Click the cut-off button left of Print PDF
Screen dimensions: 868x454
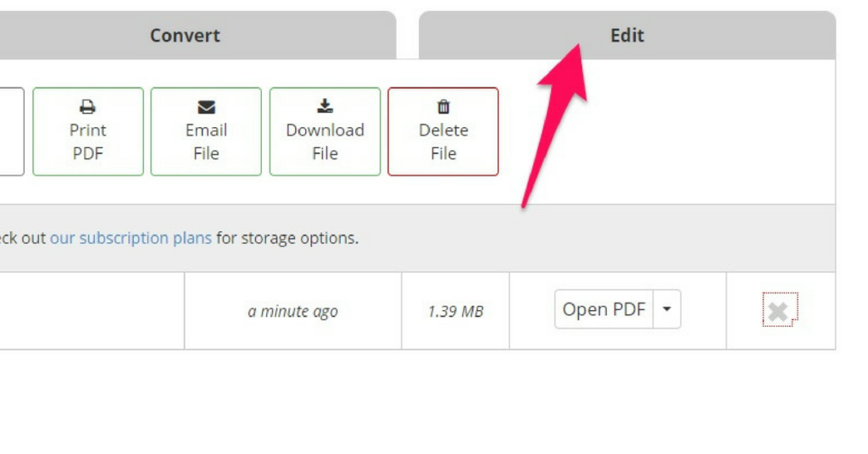point(12,131)
